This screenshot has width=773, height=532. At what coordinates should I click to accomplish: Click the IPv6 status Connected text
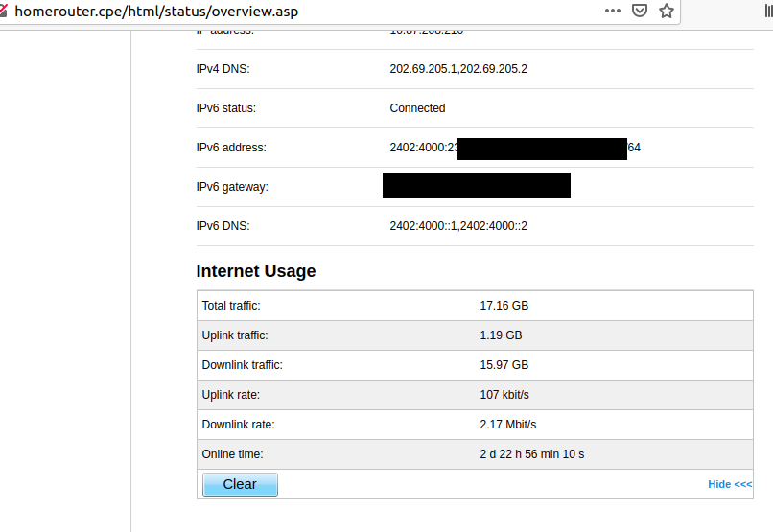coord(417,108)
